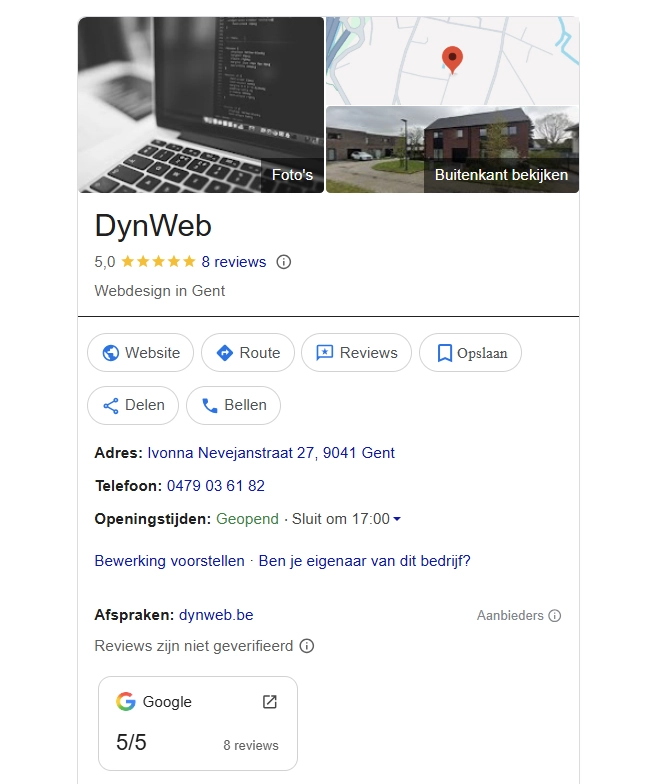Click the Sluit om 17:00 text
Image resolution: width=661 pixels, height=784 pixels.
[x=340, y=519]
